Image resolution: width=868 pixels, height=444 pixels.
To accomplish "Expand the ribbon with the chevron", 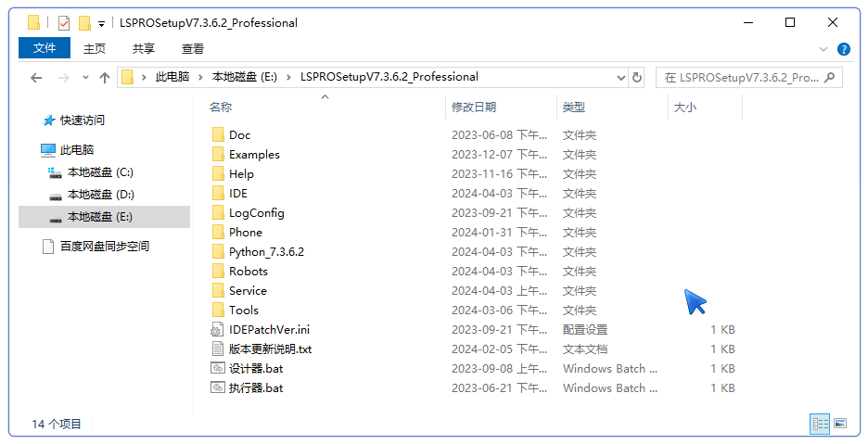I will pos(823,49).
